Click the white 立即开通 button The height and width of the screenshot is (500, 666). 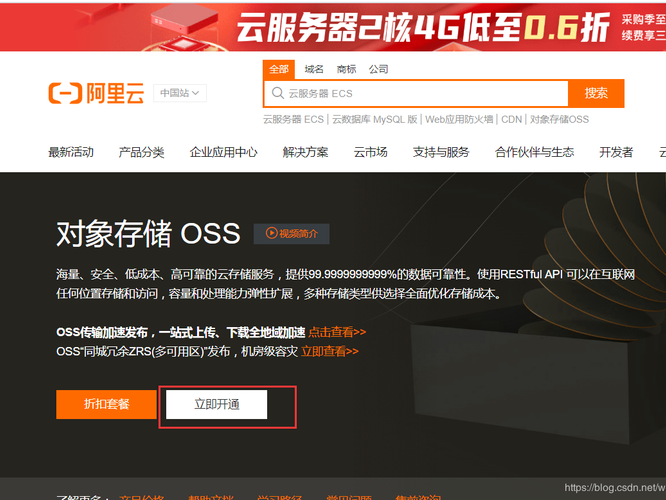[217, 404]
